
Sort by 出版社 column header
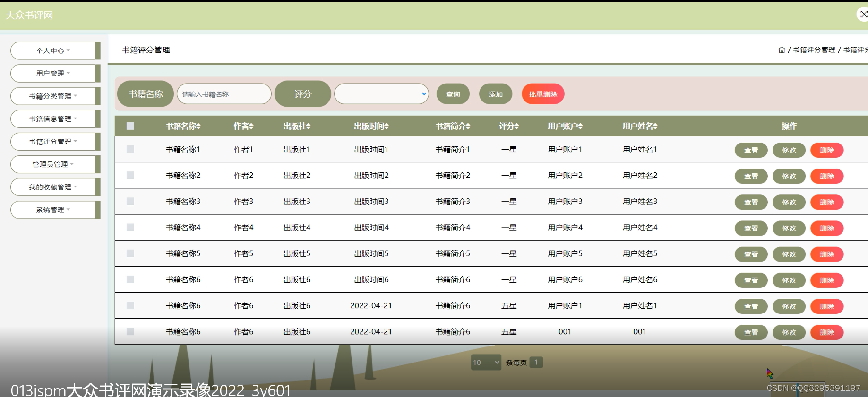pos(297,127)
